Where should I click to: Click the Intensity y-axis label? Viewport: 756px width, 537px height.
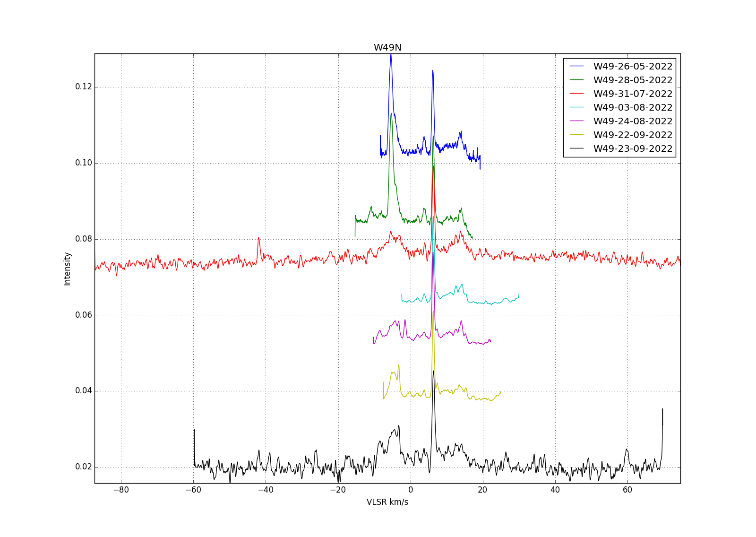(x=67, y=268)
